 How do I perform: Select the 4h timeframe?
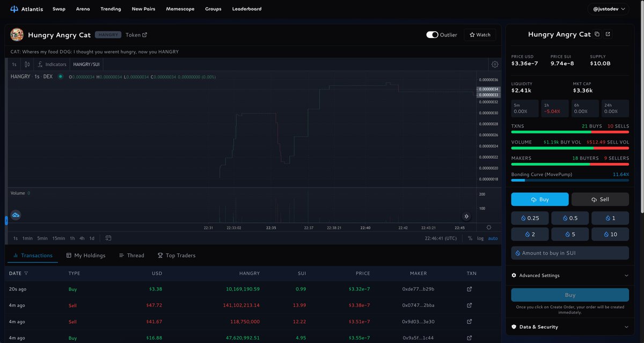click(x=82, y=238)
